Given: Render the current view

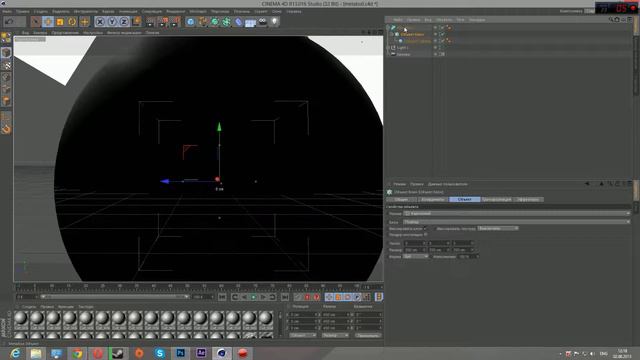Looking at the screenshot, I should [151, 21].
